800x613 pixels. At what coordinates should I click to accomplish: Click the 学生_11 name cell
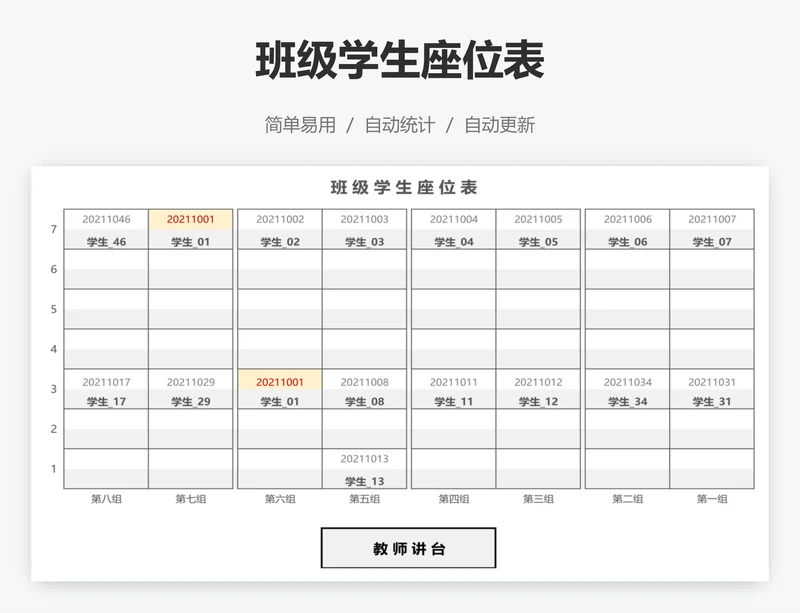[x=454, y=399]
